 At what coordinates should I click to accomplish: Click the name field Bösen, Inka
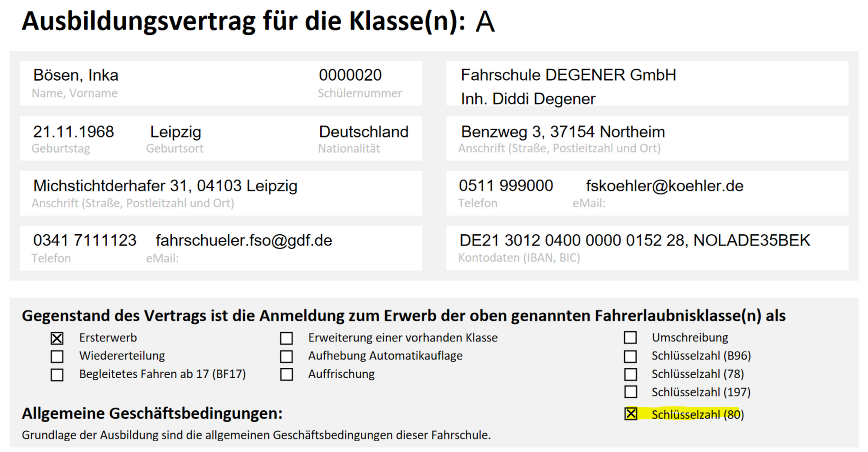click(x=76, y=75)
